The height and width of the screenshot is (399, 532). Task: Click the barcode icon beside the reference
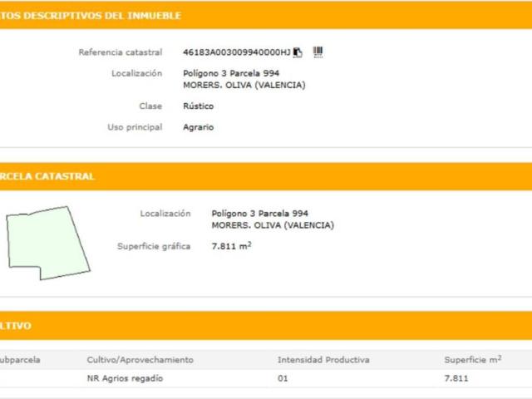click(318, 52)
